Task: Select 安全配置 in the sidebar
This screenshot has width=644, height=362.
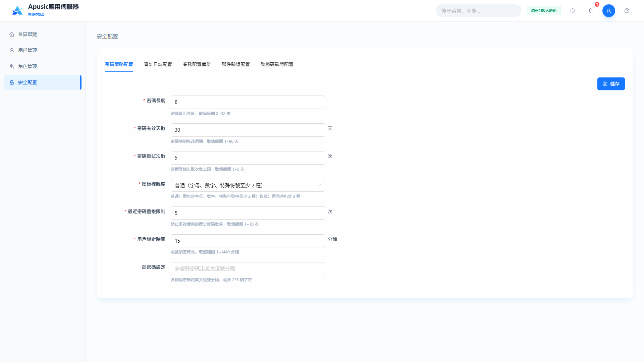Action: point(43,82)
